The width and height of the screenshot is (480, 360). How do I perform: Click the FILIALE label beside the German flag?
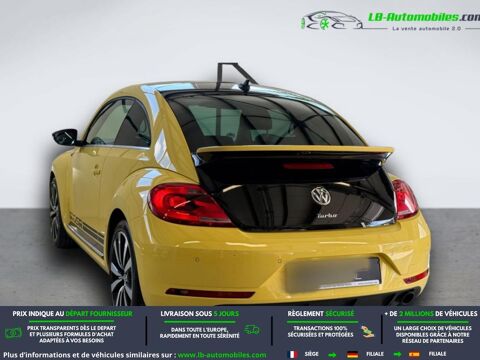tap(375, 354)
